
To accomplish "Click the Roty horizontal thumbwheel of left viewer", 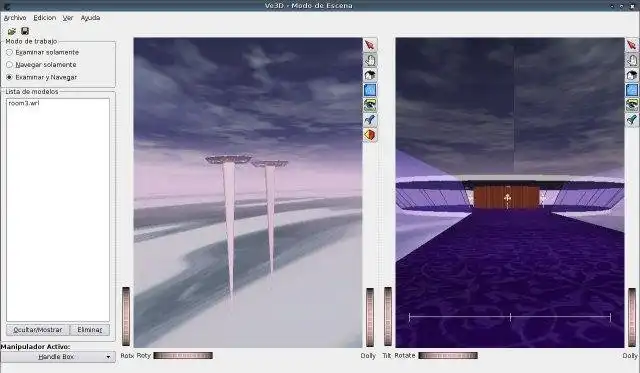I will click(183, 355).
